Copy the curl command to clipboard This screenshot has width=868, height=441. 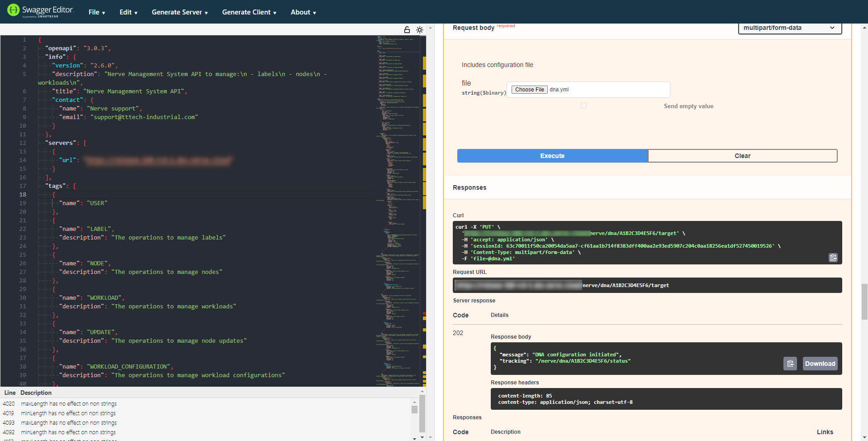coord(833,258)
